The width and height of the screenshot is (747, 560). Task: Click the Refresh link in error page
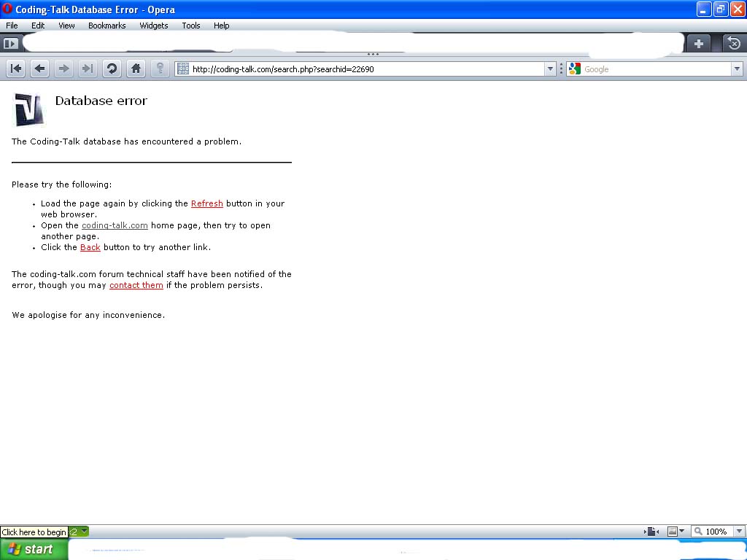click(206, 204)
